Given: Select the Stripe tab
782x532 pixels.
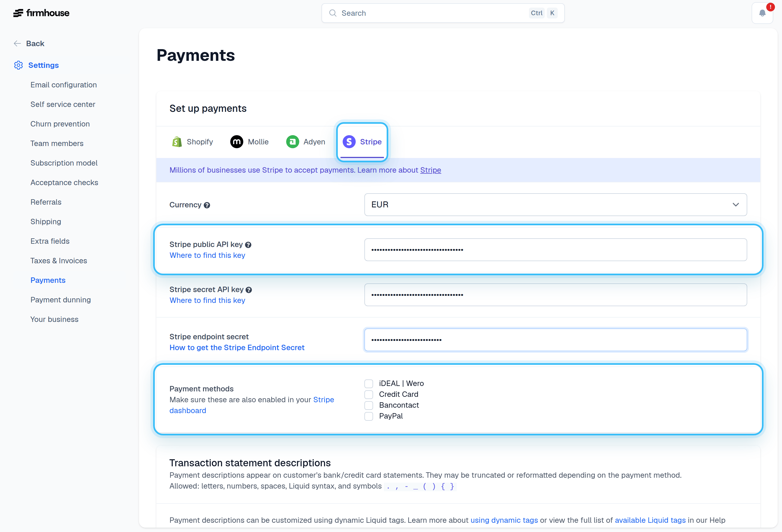Looking at the screenshot, I should 362,142.
